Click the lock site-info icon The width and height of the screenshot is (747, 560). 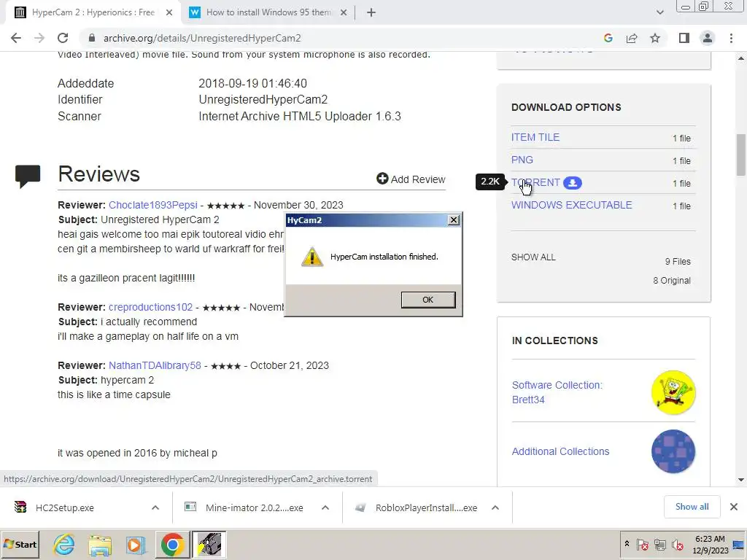pyautogui.click(x=92, y=38)
